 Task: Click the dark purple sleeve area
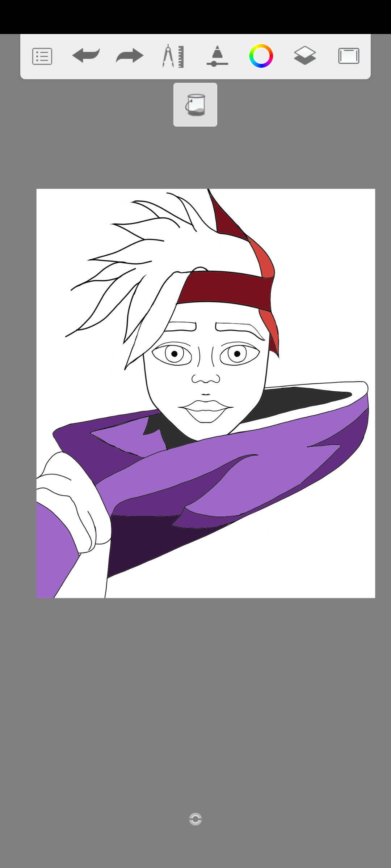point(145,542)
